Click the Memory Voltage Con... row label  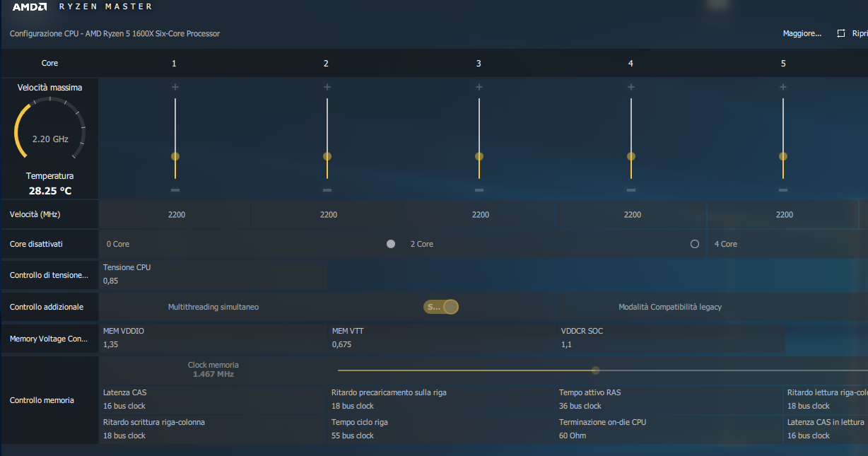(49, 339)
